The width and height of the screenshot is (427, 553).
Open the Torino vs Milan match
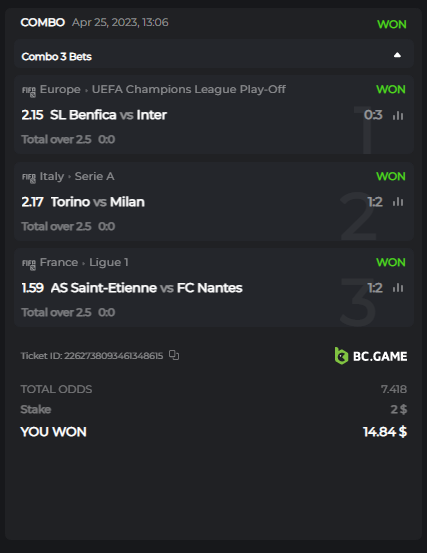[x=98, y=202]
